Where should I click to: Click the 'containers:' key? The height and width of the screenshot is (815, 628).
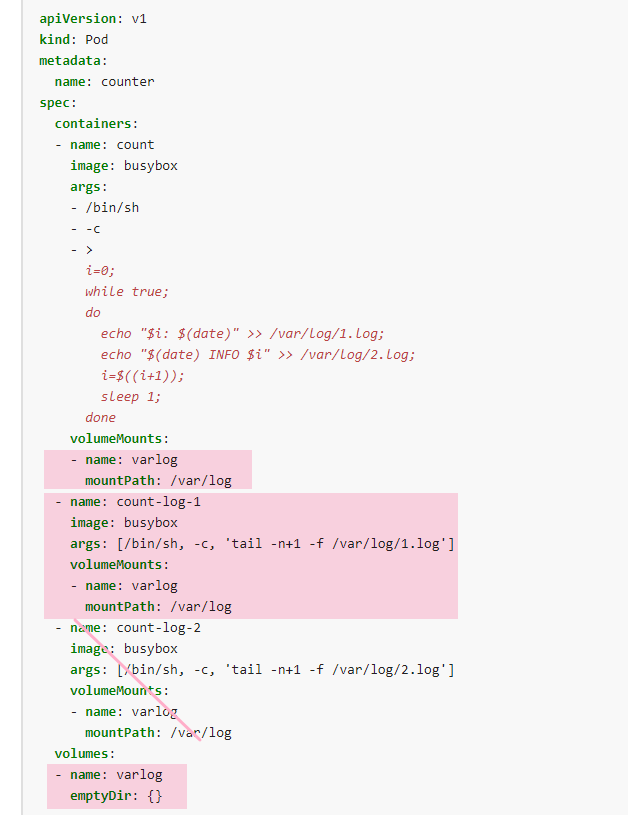click(x=94, y=124)
